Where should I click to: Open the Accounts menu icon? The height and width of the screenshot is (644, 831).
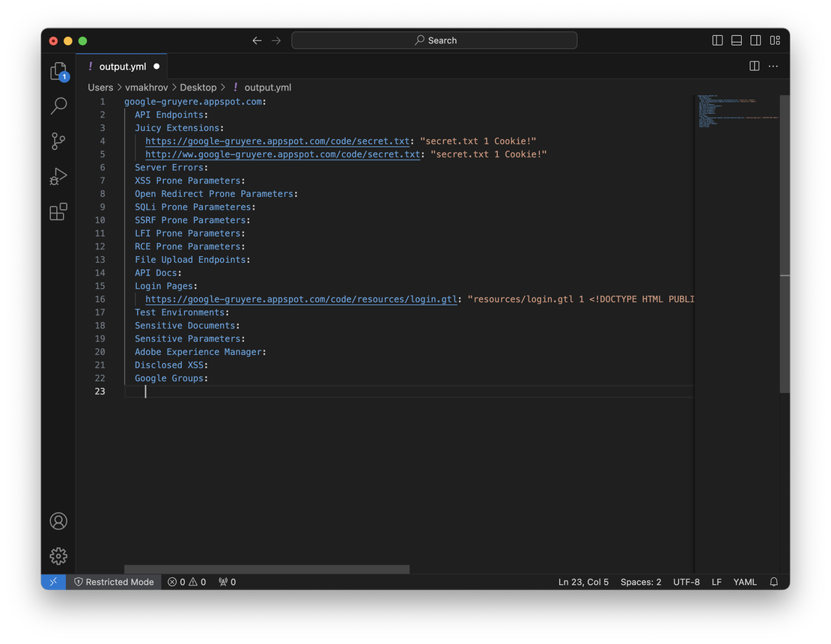(x=58, y=521)
